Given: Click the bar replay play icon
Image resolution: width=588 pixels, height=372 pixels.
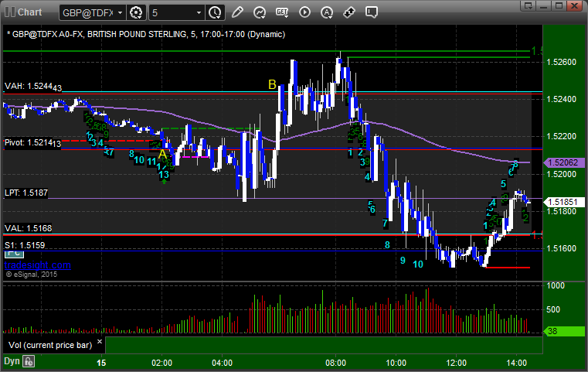Looking at the screenshot, I should point(304,12).
